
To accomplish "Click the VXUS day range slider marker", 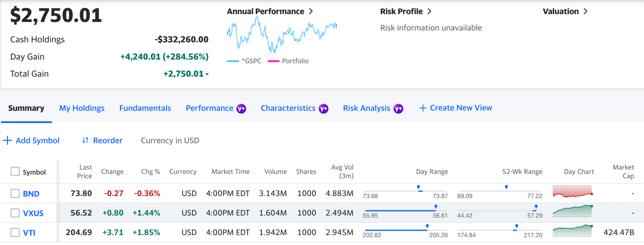I will click(x=436, y=207).
